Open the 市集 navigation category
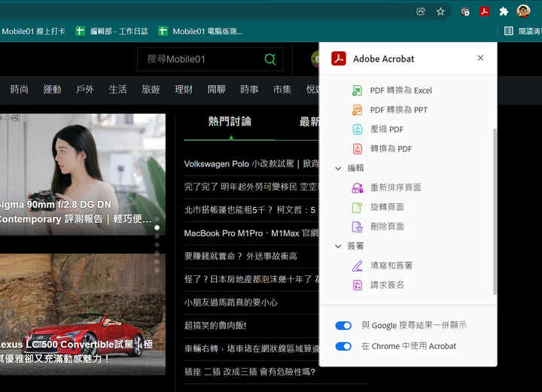 (282, 90)
